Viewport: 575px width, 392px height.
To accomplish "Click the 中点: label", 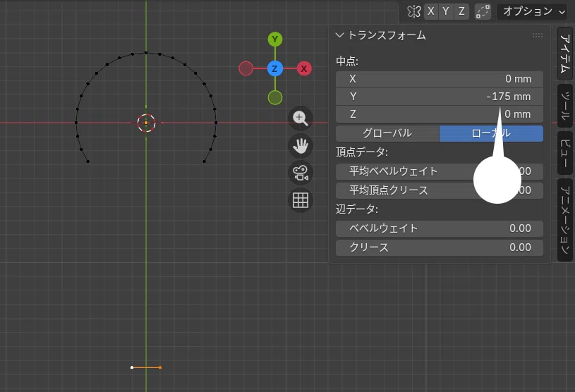I will 347,61.
